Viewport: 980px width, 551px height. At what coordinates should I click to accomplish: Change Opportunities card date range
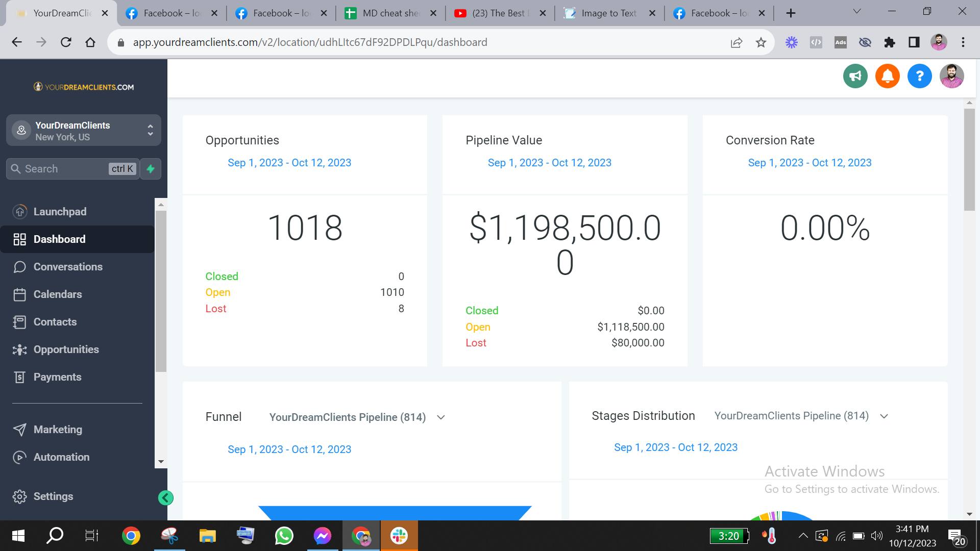[x=289, y=163]
